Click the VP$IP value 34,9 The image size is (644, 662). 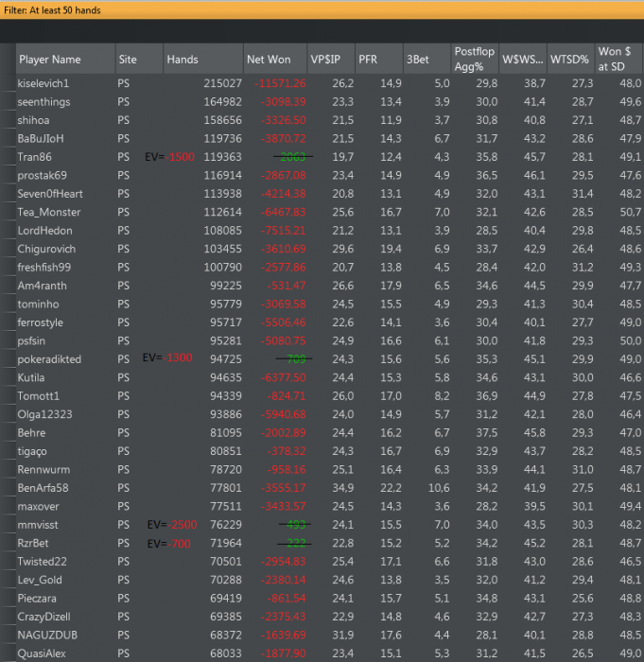point(343,488)
